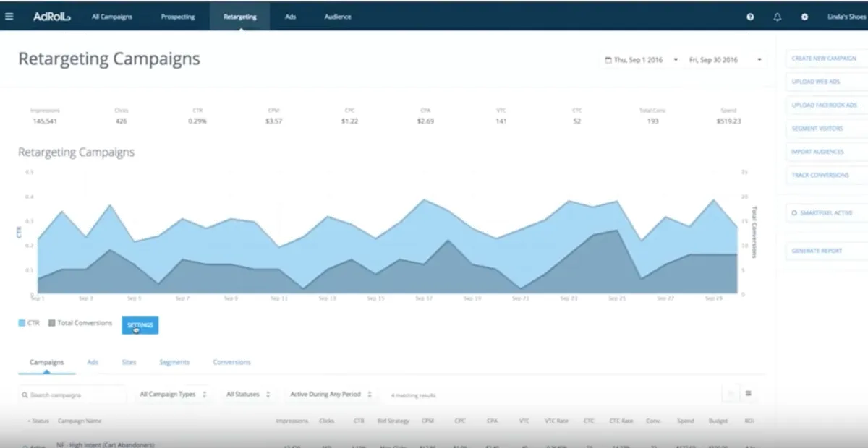
Task: Switch to Ads sub-tab below chart
Action: pos(93,362)
